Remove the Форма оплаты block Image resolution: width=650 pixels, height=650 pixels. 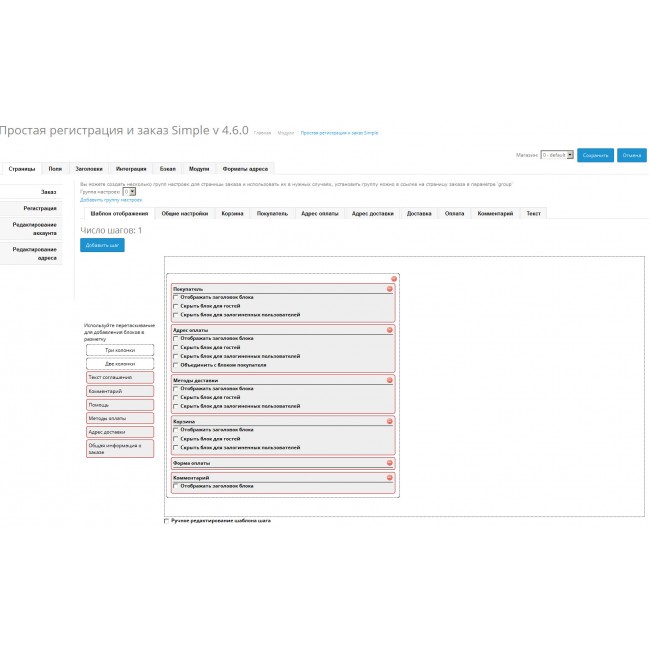(390, 464)
